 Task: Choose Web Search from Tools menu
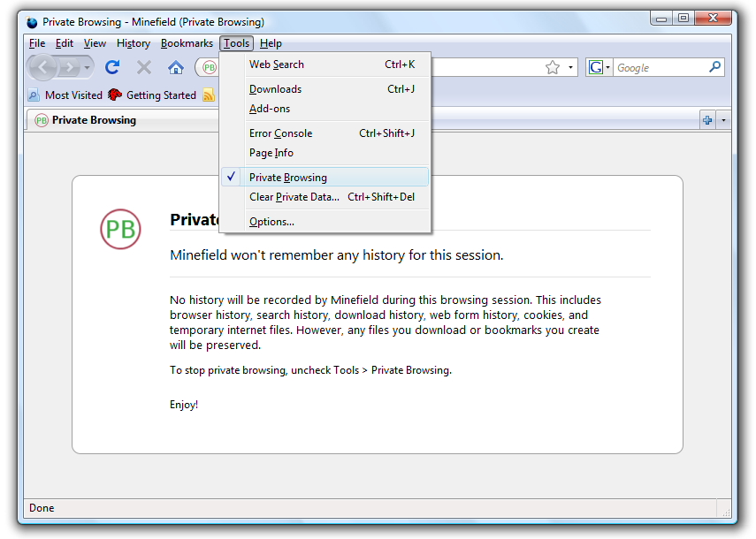(x=325, y=65)
